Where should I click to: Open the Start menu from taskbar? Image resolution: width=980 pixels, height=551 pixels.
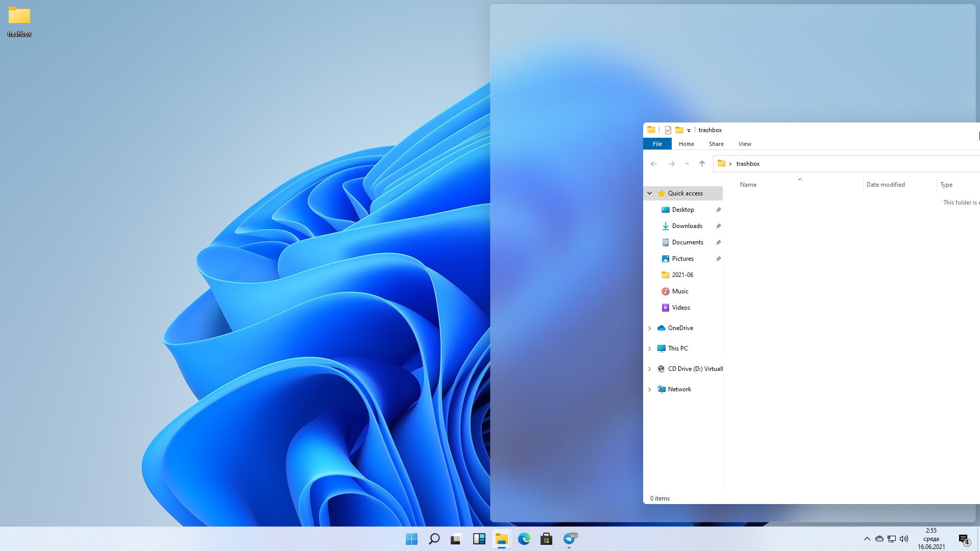tap(411, 539)
